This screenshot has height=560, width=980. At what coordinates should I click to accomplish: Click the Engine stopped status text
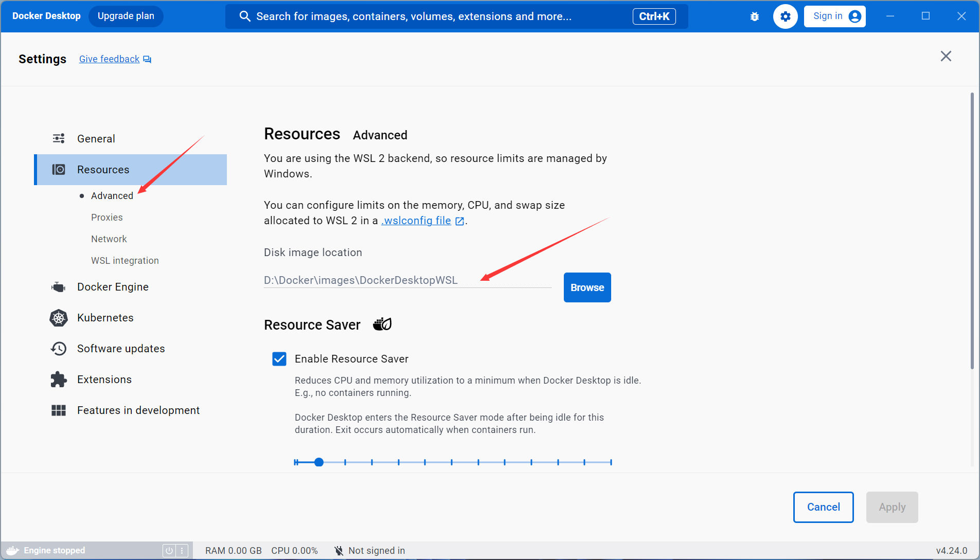(54, 550)
